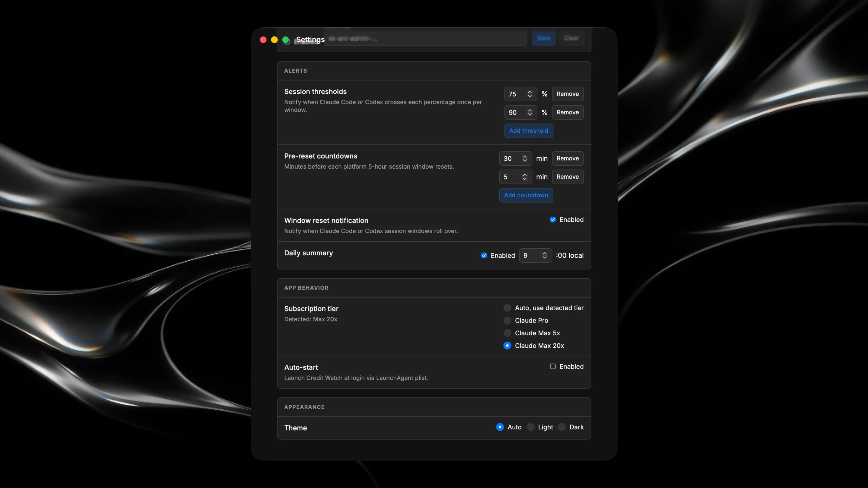Click the Session thresholds heading
This screenshot has height=488, width=868.
click(315, 92)
